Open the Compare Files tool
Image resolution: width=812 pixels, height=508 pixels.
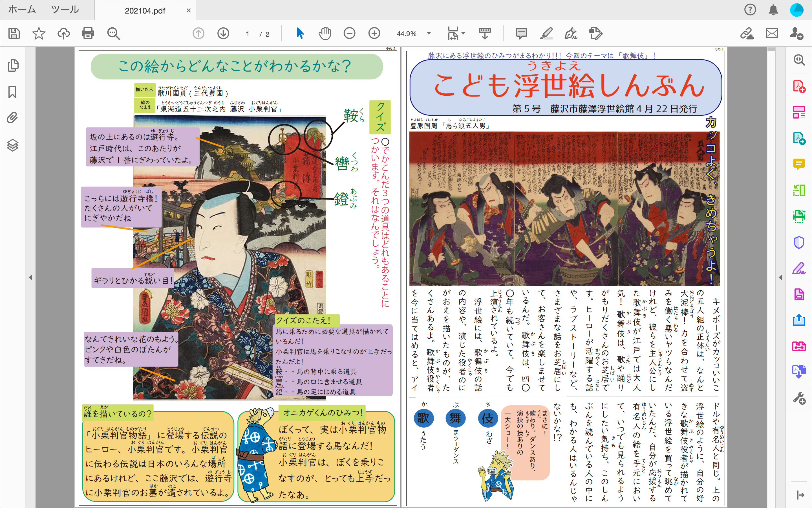(799, 190)
